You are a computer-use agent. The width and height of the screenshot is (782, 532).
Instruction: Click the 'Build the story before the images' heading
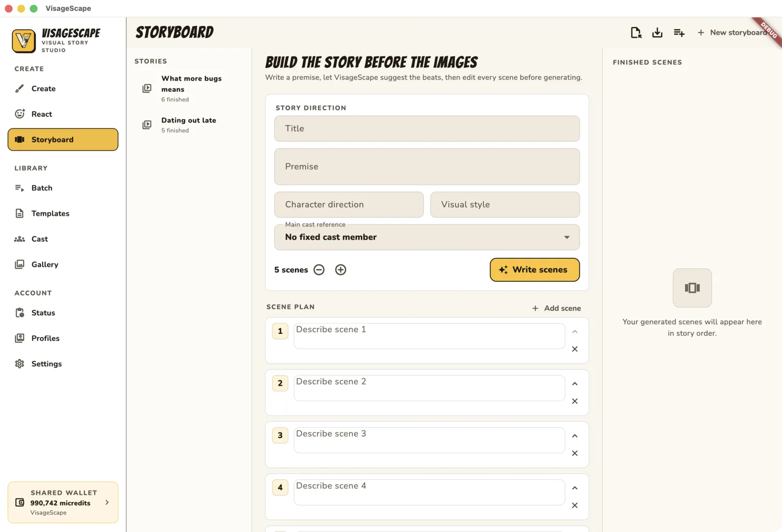371,63
